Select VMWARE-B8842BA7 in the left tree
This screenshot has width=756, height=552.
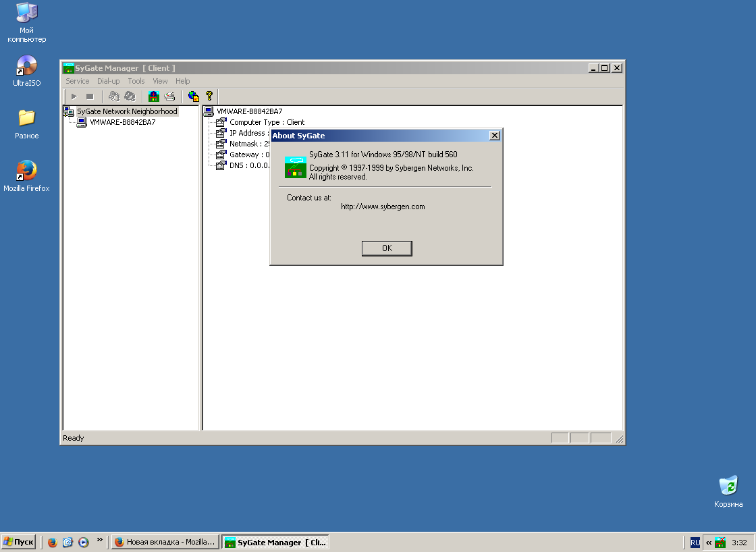tap(122, 122)
